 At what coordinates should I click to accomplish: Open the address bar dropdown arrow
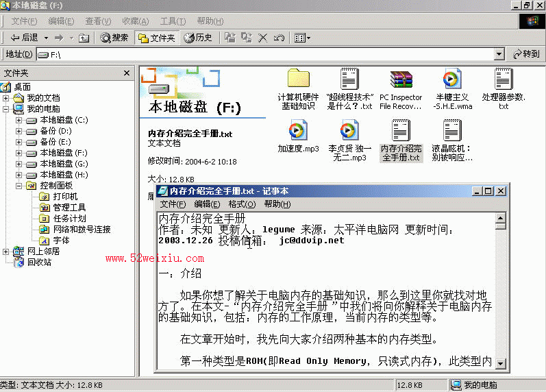[499, 54]
